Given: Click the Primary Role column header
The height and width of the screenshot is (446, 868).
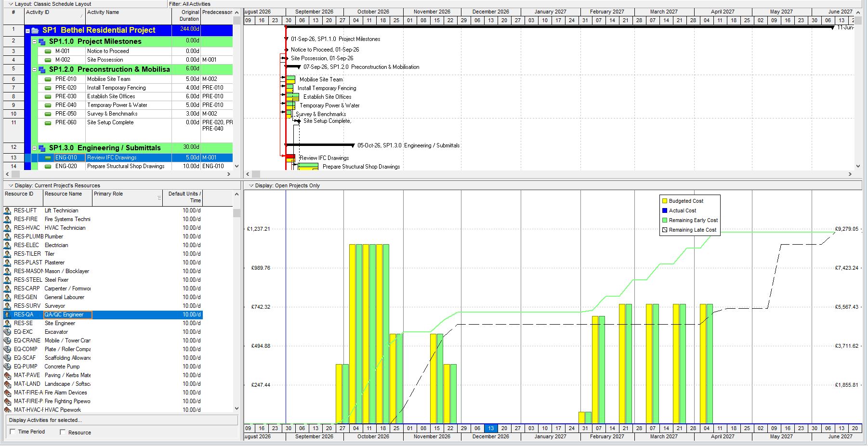Looking at the screenshot, I should click(x=127, y=198).
